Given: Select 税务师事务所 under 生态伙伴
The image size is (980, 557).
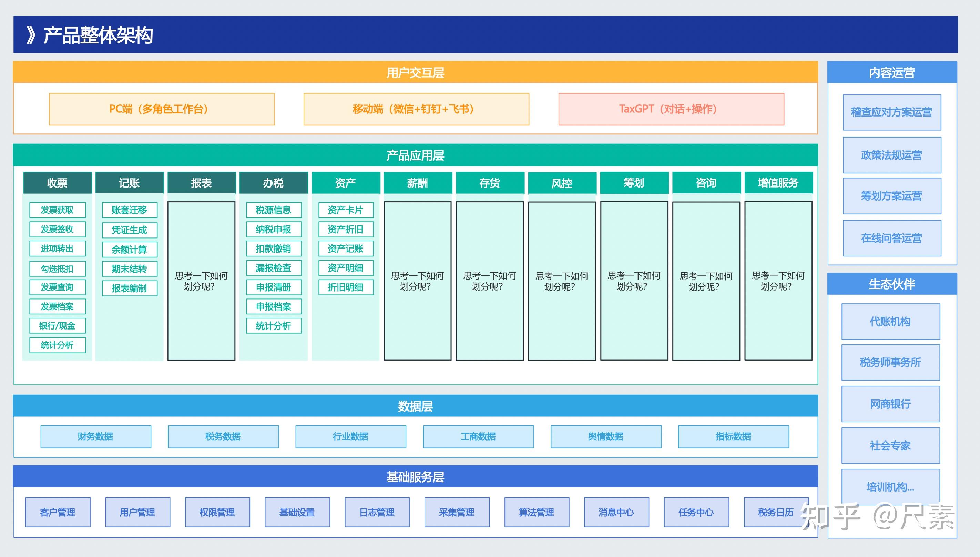Looking at the screenshot, I should [890, 362].
